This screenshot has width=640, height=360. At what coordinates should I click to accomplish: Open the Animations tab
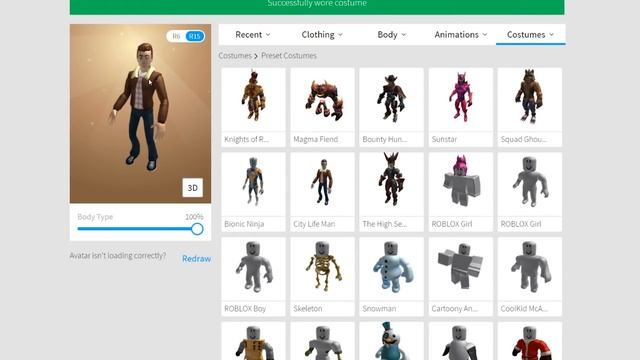[x=461, y=35]
